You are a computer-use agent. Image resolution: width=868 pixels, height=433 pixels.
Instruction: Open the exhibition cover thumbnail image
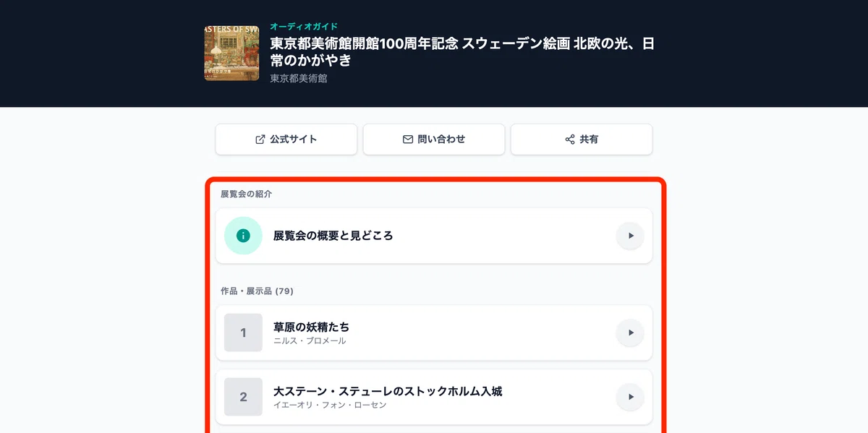point(231,53)
